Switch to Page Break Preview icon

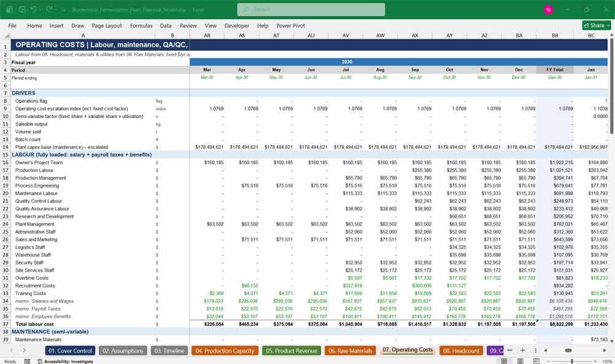[536, 361]
